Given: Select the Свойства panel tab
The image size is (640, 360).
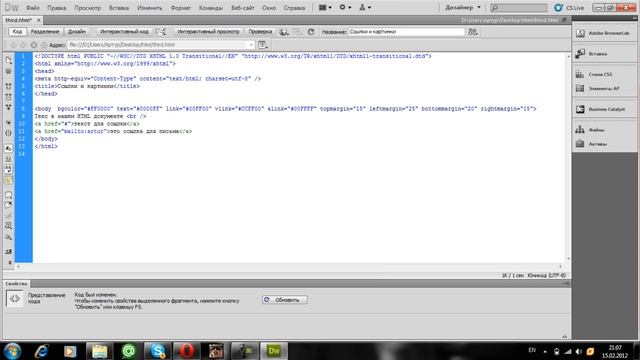Looking at the screenshot, I should coord(16,283).
